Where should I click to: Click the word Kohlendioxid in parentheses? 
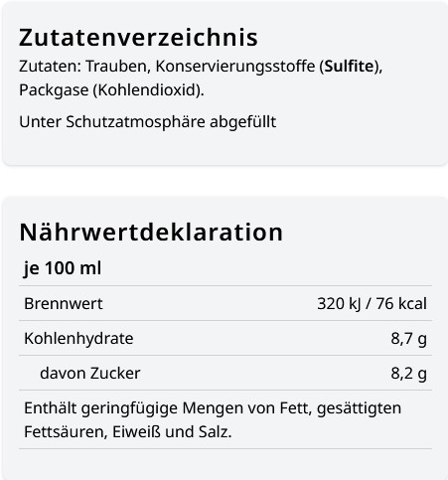click(x=147, y=89)
